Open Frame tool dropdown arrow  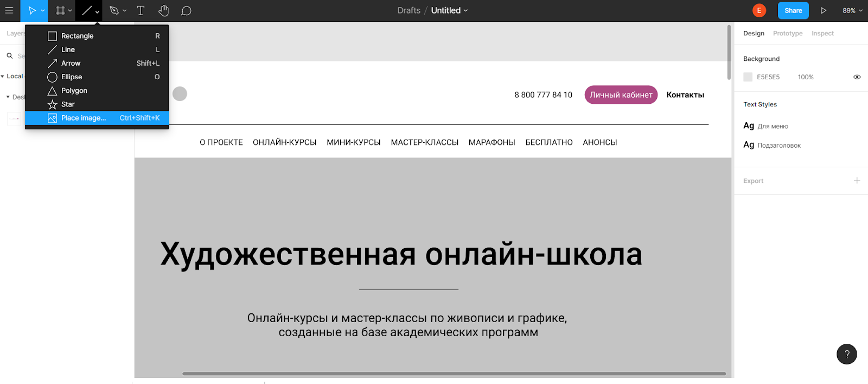point(70,11)
